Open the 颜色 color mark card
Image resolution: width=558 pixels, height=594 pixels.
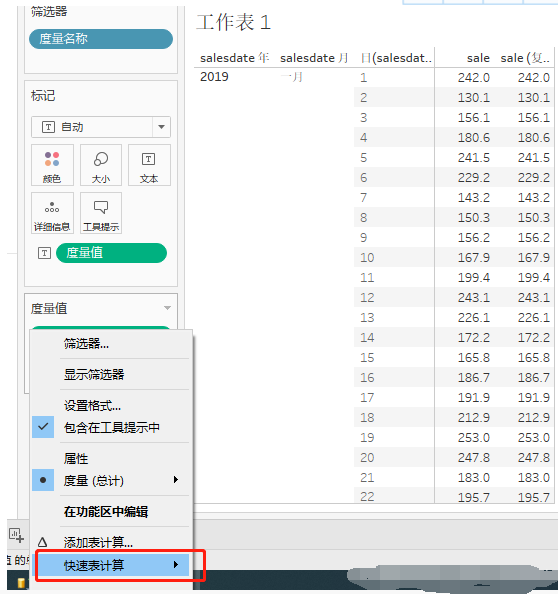tap(52, 165)
